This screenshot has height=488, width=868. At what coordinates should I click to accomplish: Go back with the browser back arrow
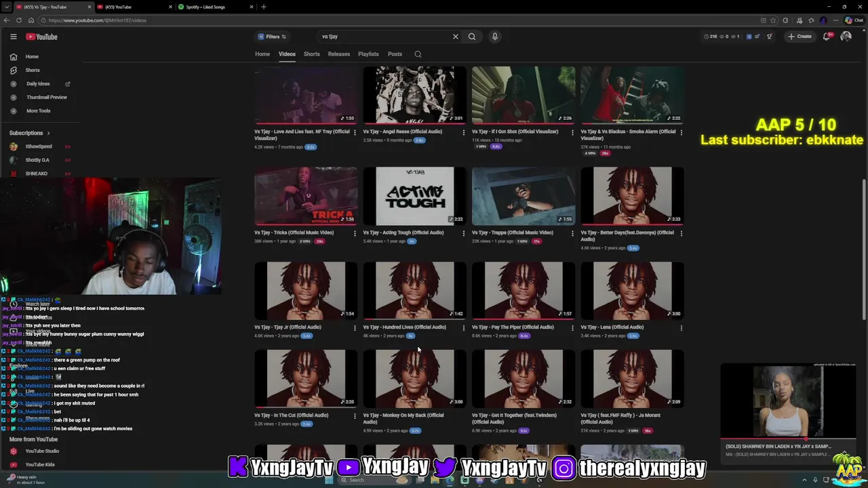7,20
